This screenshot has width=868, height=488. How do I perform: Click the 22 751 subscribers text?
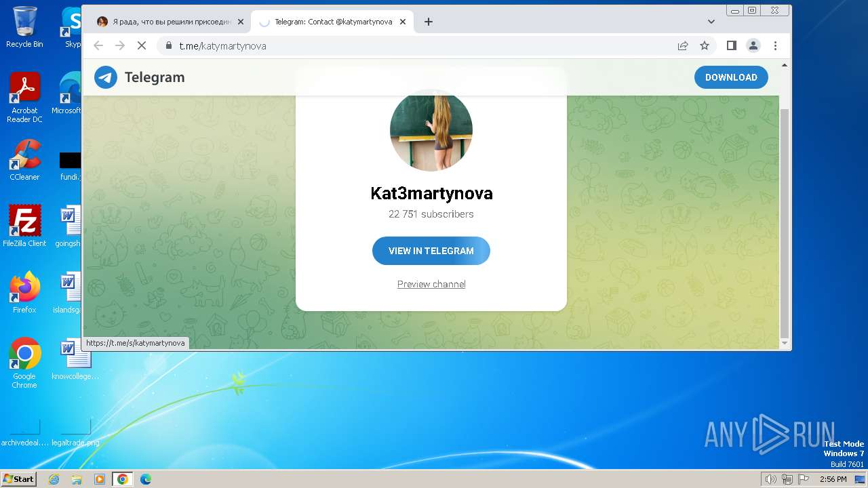pos(431,214)
